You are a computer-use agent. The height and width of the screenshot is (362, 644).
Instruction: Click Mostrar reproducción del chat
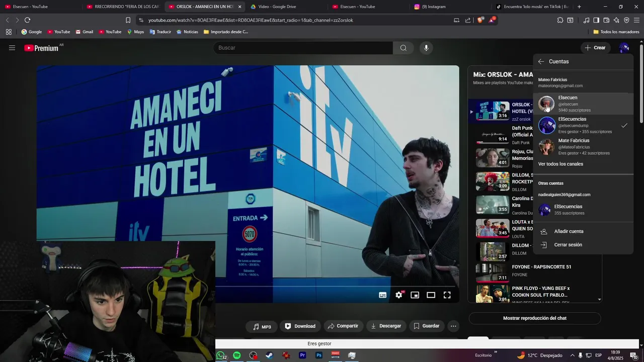[535, 318]
